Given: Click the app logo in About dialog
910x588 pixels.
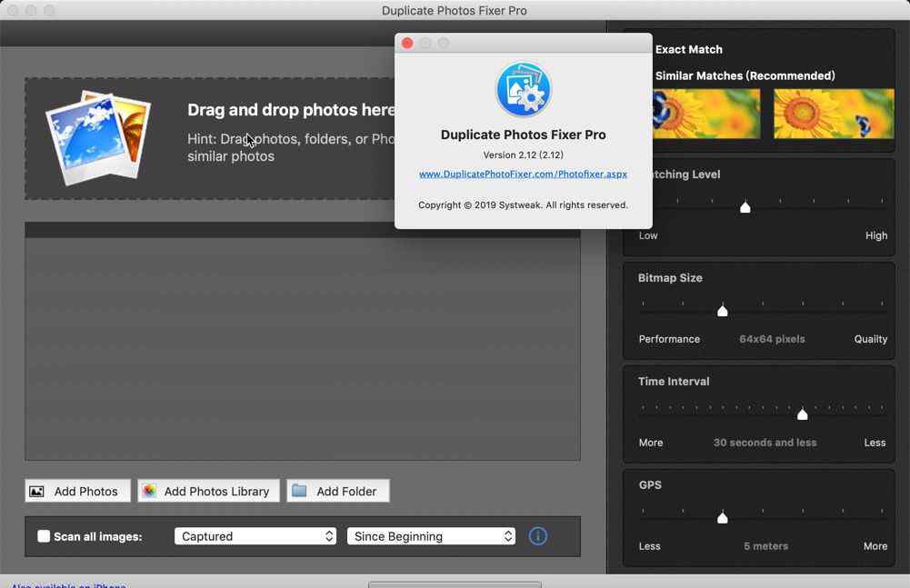Looking at the screenshot, I should (x=524, y=89).
